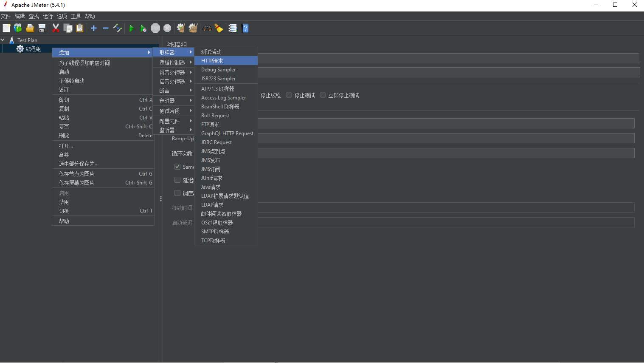The image size is (644, 363).
Task: Choose JDBC Request sampler
Action: coord(226,142)
